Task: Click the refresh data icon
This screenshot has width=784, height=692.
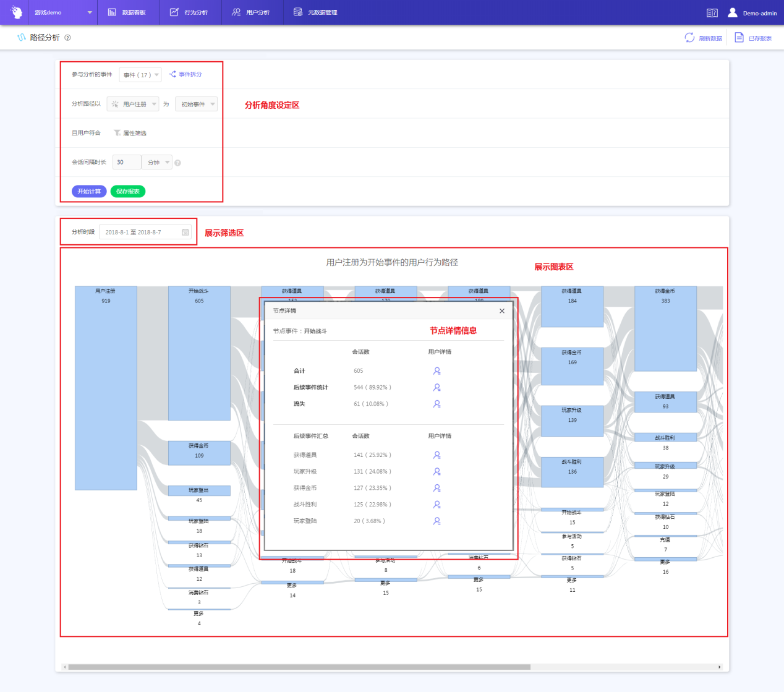Action: coord(689,38)
